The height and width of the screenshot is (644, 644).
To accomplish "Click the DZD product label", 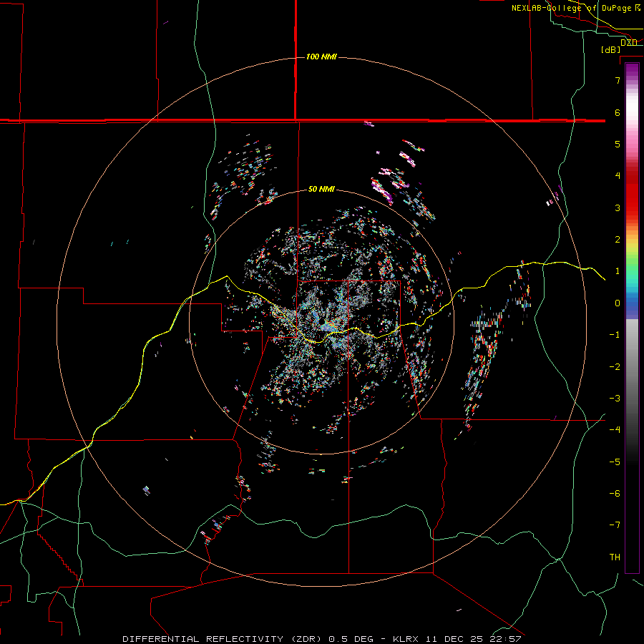I will tap(629, 42).
